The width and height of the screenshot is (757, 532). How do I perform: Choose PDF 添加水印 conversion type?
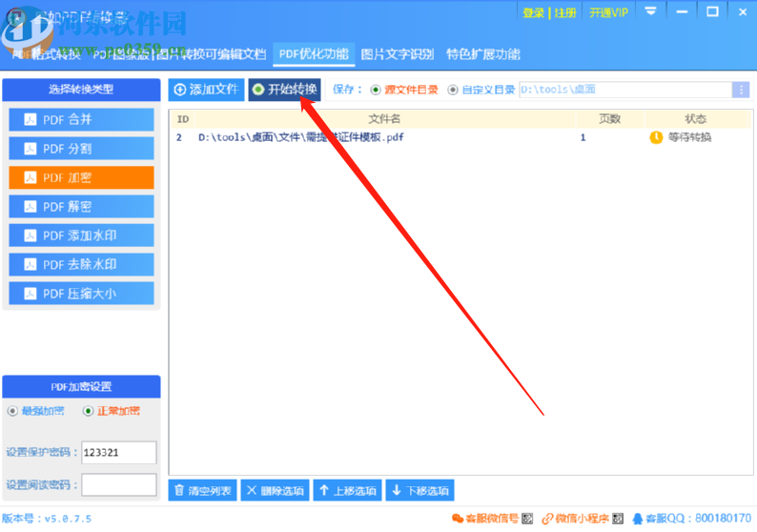point(81,235)
